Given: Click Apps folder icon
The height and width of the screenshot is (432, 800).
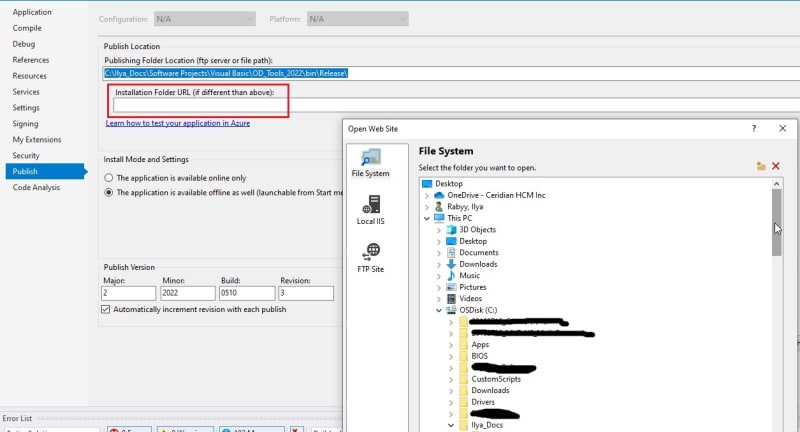Looking at the screenshot, I should pos(463,345).
